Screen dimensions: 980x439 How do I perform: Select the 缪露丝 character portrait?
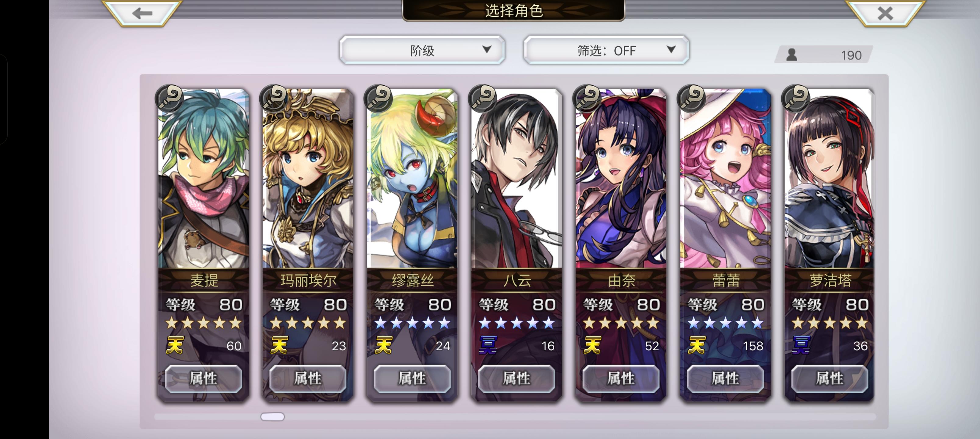pos(412,178)
